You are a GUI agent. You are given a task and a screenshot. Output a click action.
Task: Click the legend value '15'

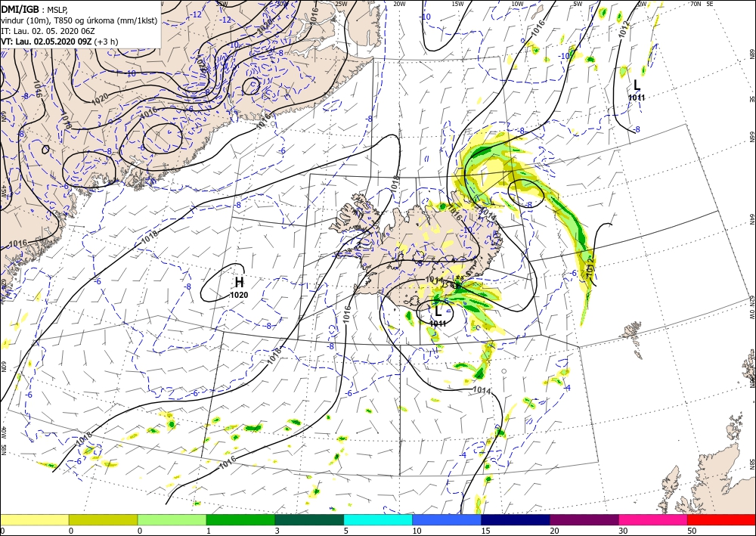(485, 531)
